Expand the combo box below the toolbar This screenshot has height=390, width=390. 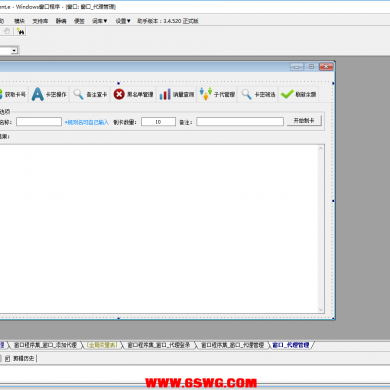[14, 50]
